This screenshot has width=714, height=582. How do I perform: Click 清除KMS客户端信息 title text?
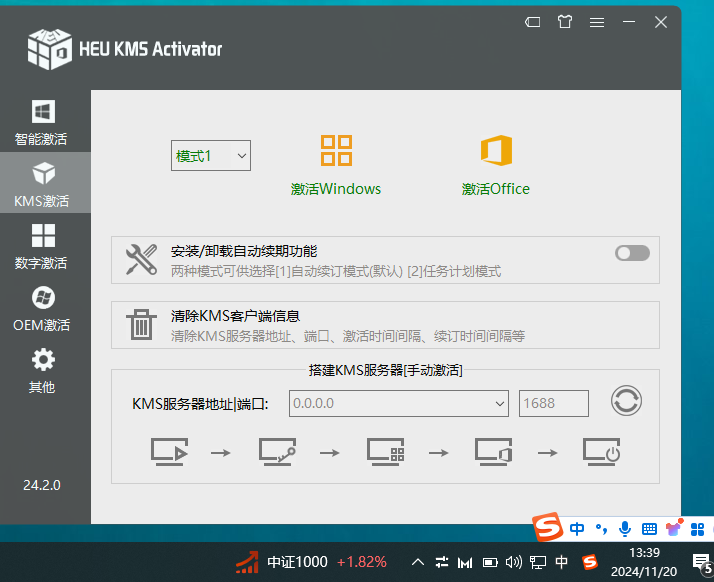click(235, 316)
